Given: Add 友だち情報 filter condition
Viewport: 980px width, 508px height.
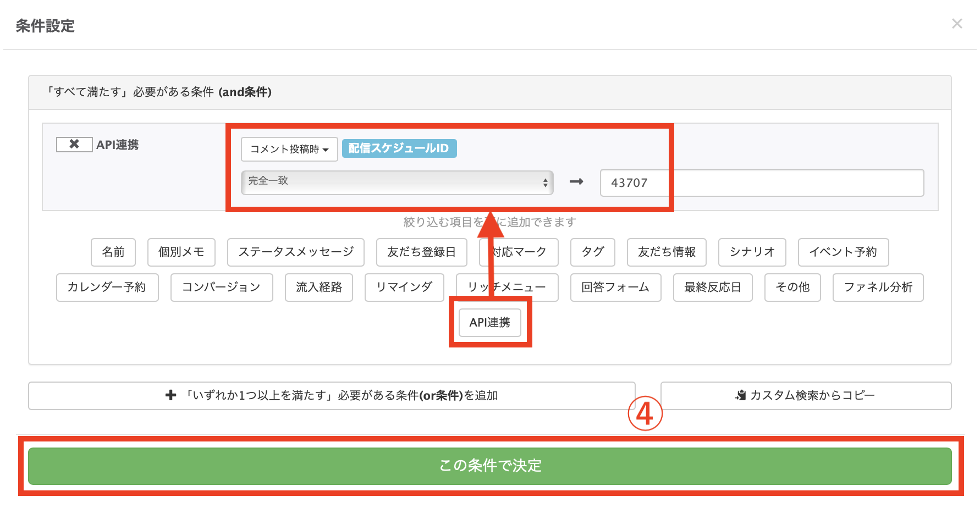Looking at the screenshot, I should (667, 252).
